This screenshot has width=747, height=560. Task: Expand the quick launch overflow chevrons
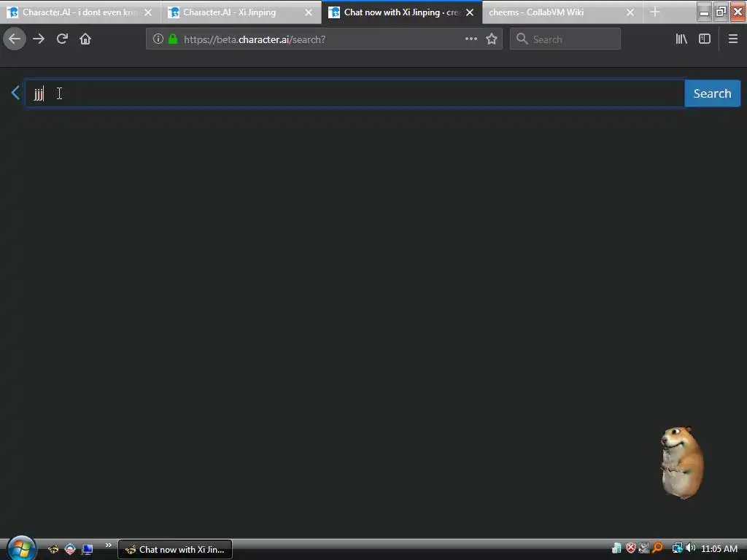(x=108, y=545)
